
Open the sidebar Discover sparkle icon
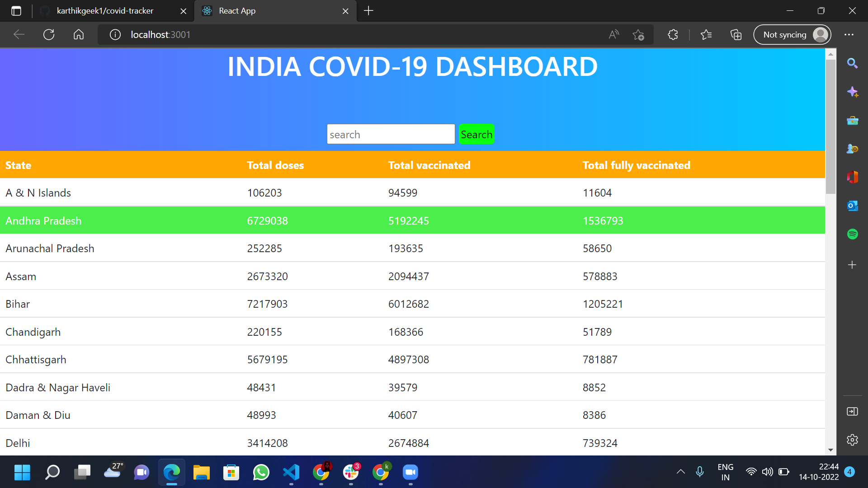pos(852,92)
